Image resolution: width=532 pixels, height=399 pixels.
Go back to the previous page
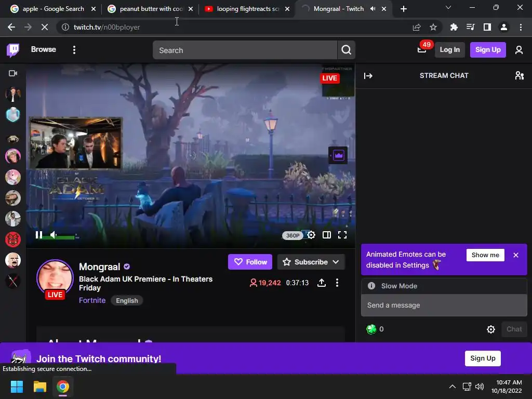coord(11,27)
